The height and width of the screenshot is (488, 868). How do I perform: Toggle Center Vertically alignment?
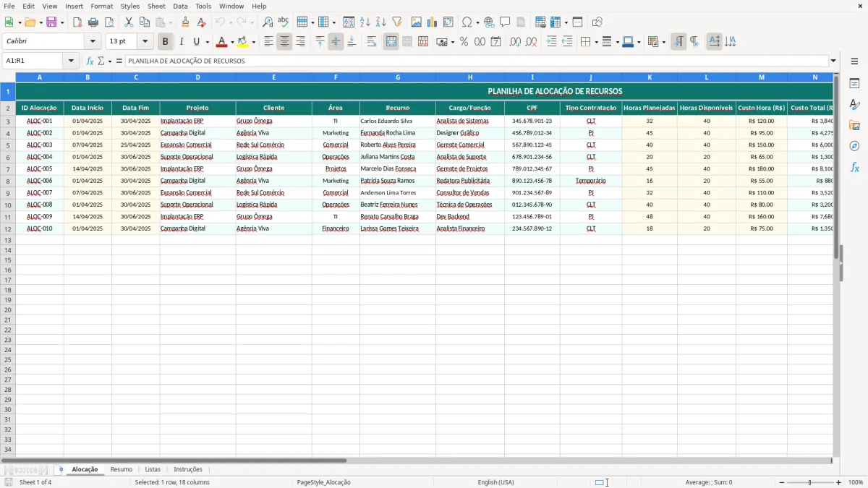click(x=336, y=42)
